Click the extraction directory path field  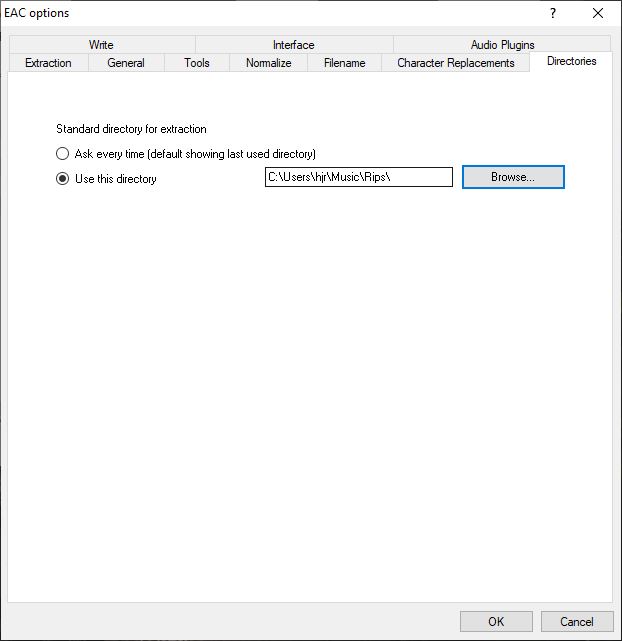pyautogui.click(x=359, y=177)
